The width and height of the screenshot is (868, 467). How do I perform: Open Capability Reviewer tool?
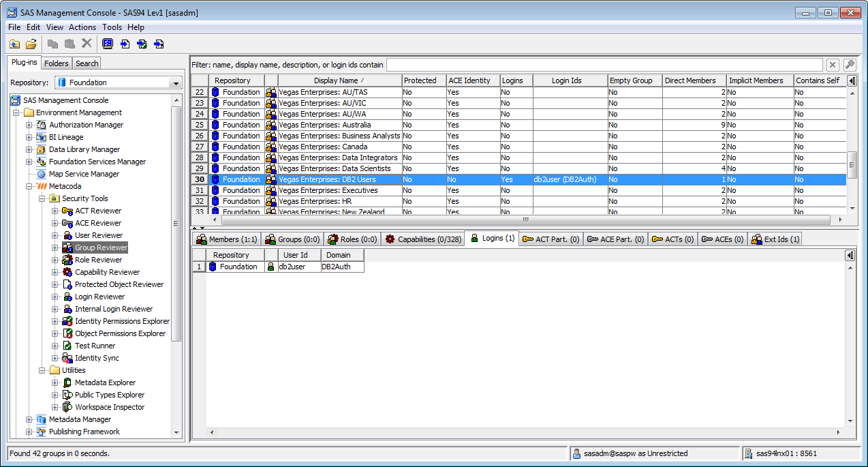(107, 272)
